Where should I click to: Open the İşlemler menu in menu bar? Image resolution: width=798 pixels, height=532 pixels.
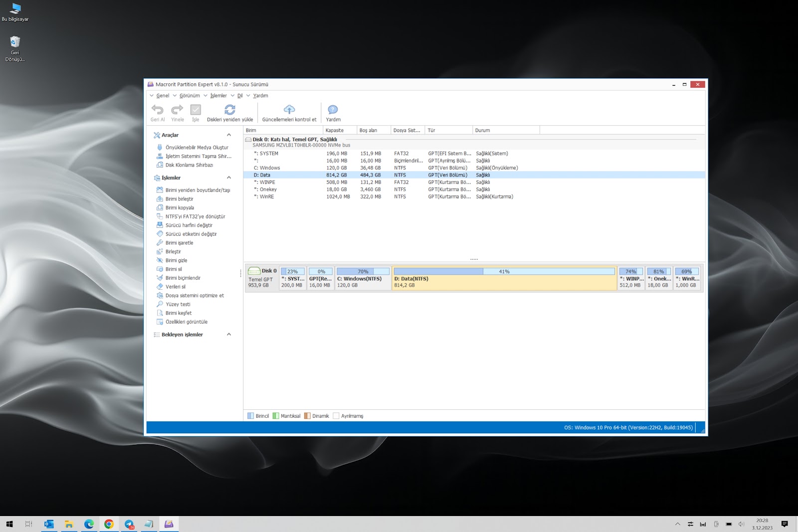click(x=218, y=96)
